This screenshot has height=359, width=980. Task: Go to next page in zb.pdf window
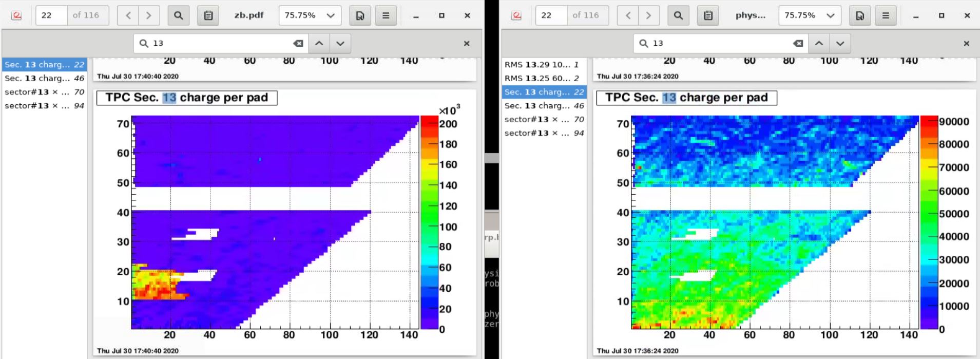point(149,15)
